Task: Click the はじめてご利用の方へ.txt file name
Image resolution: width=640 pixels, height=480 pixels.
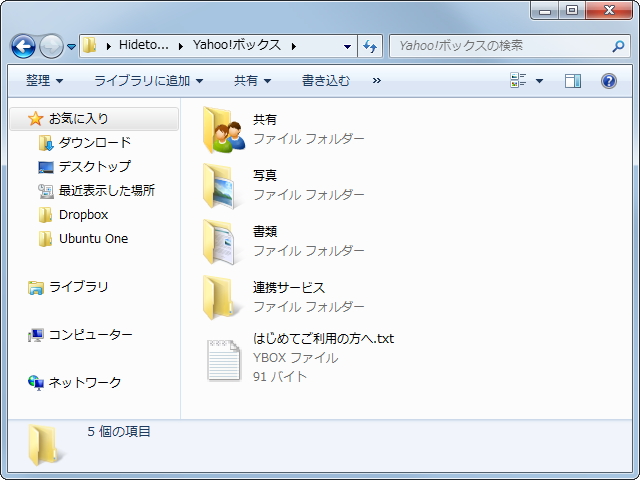Action: click(x=323, y=339)
